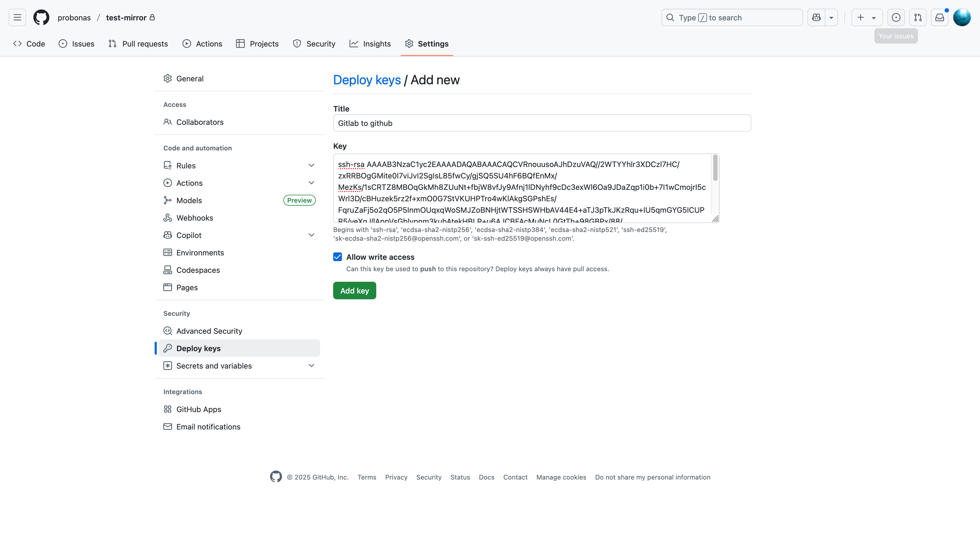Open the notifications inbox icon
This screenshot has width=980, height=544.
940,17
